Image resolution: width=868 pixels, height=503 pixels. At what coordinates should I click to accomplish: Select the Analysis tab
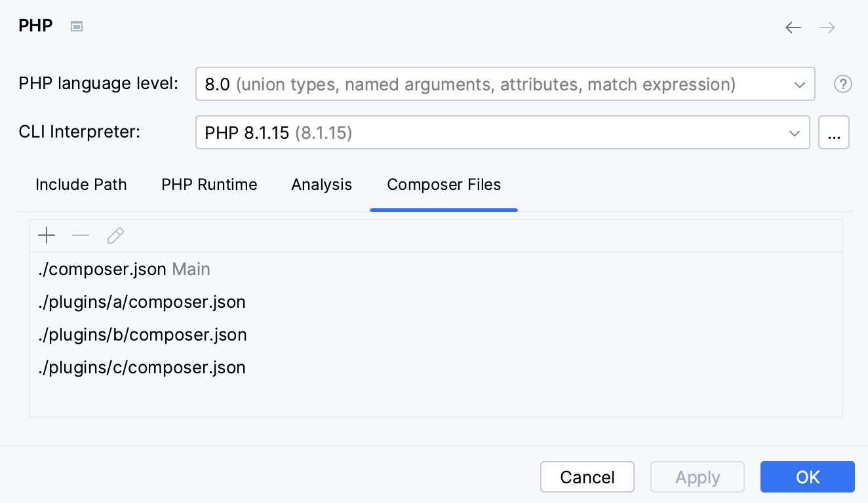[321, 185]
